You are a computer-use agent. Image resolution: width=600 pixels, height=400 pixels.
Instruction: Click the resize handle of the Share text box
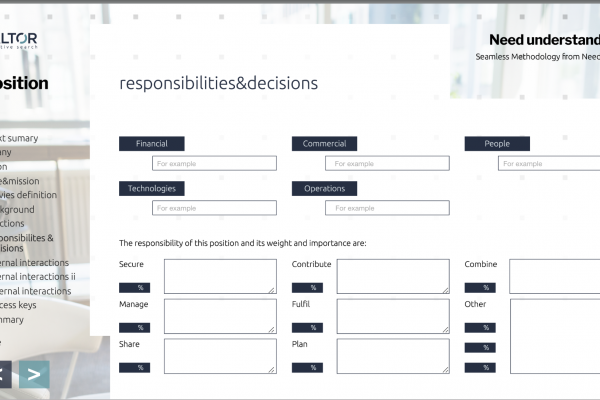point(272,369)
